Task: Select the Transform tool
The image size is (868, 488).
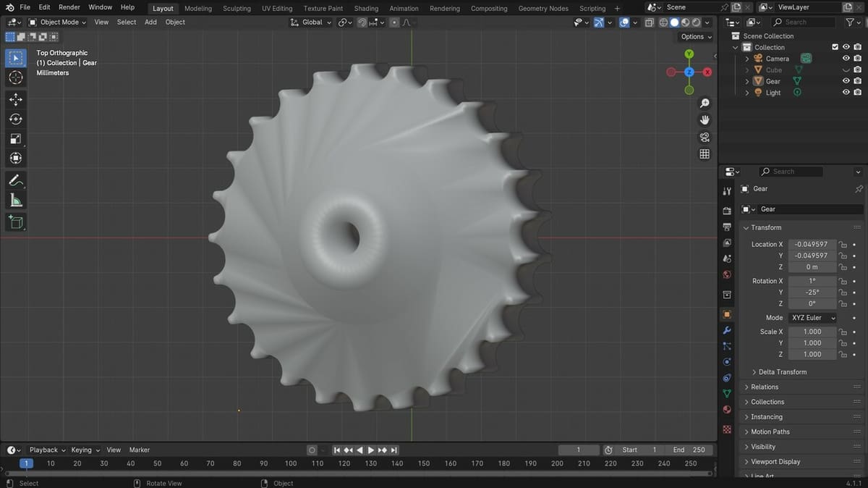Action: point(15,158)
